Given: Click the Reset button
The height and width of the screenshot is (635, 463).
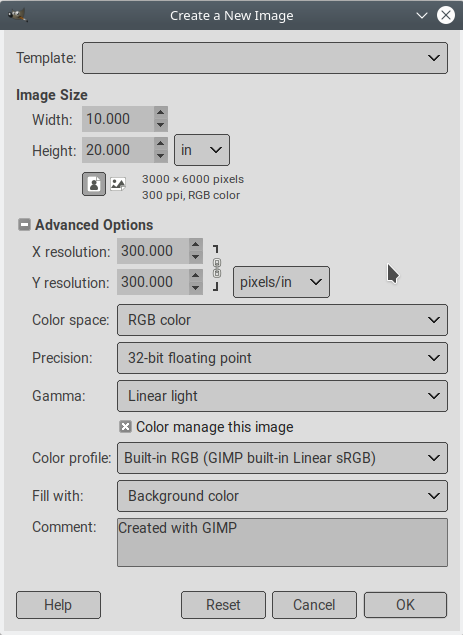Looking at the screenshot, I should click(223, 605).
